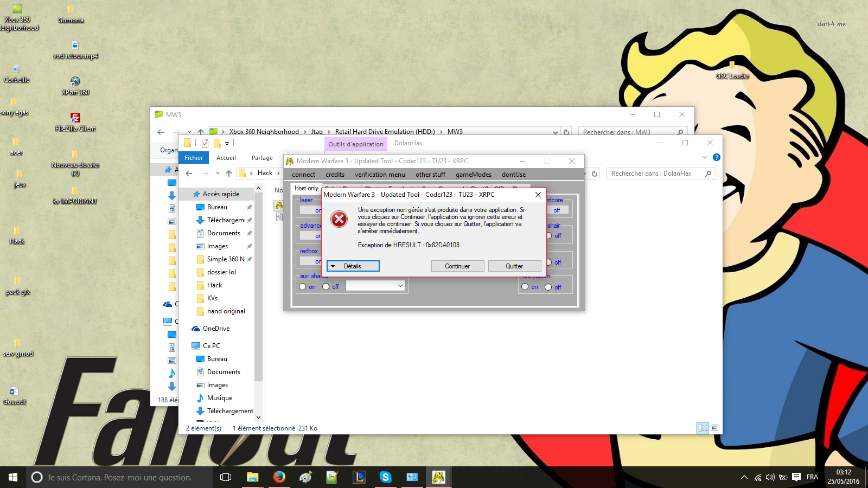Expand chevron after Xbox 360 Neighborhood breadcrumb
This screenshot has height=488, width=868.
[x=305, y=132]
